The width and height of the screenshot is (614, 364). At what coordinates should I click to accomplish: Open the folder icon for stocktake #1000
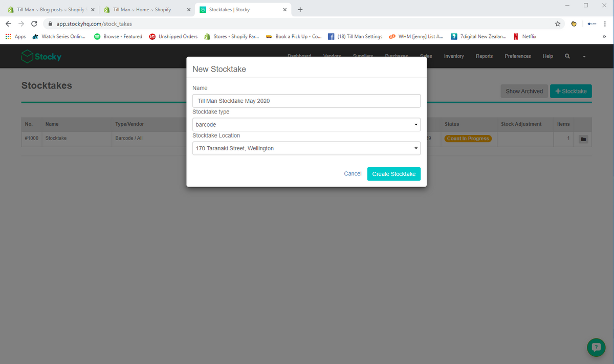582,139
